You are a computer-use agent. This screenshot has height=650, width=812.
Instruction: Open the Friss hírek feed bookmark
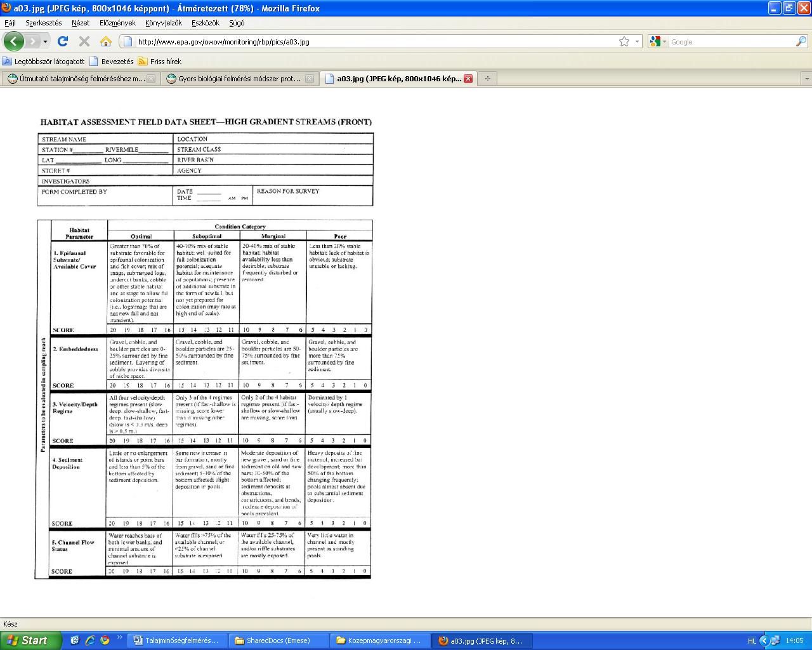pos(160,62)
